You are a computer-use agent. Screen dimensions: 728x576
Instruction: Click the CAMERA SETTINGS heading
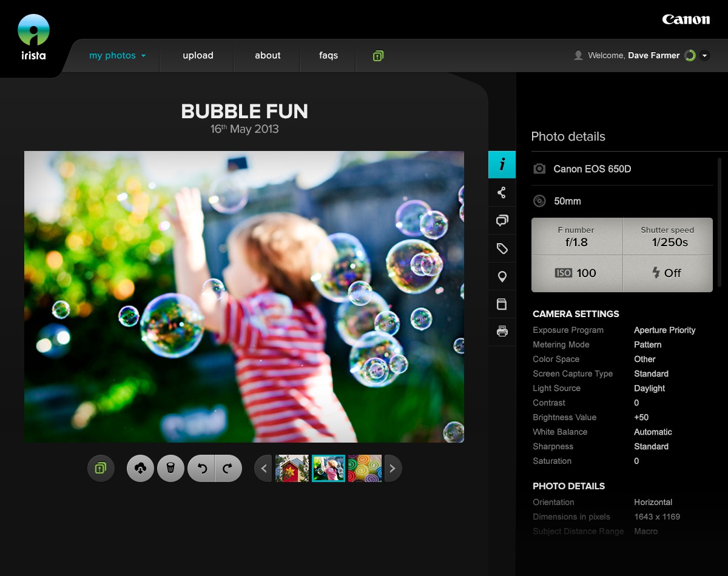(x=576, y=313)
